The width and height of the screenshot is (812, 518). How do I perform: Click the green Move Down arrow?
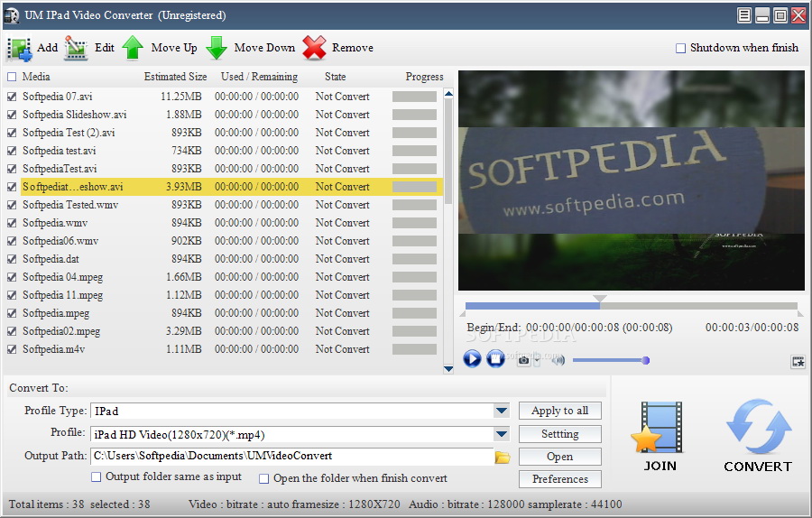(x=217, y=48)
